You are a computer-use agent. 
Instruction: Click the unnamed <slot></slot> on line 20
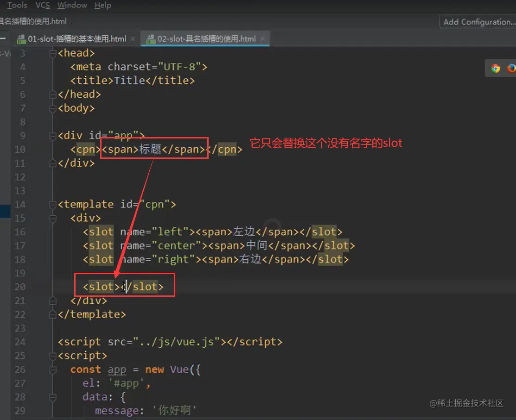pyautogui.click(x=123, y=287)
